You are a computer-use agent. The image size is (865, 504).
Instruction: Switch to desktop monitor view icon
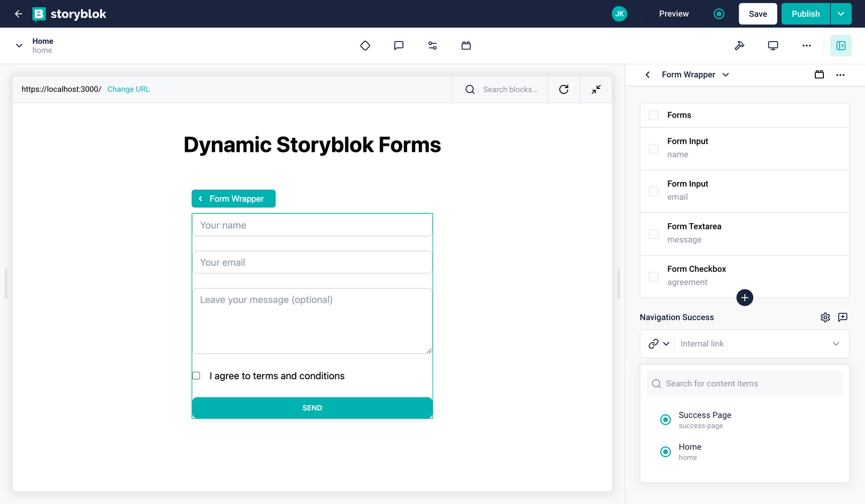(x=773, y=46)
